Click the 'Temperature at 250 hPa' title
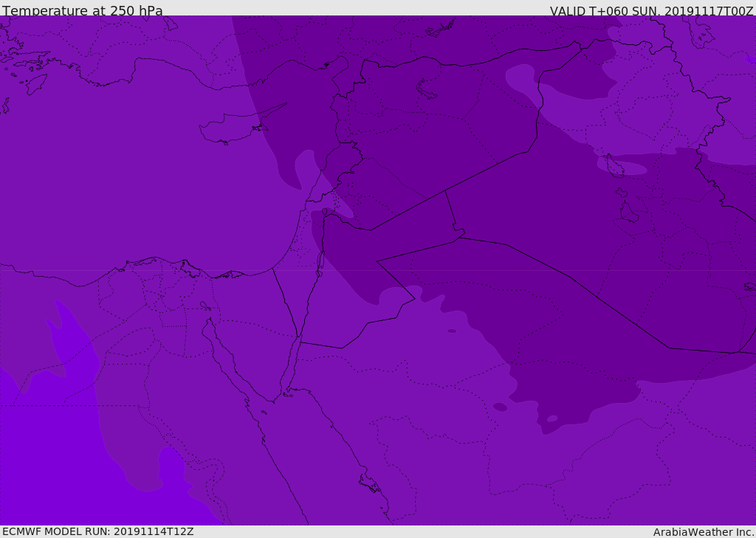 click(83, 11)
